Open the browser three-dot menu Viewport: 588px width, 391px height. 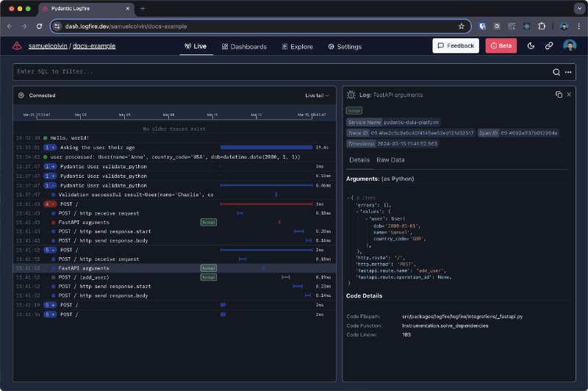pyautogui.click(x=579, y=26)
